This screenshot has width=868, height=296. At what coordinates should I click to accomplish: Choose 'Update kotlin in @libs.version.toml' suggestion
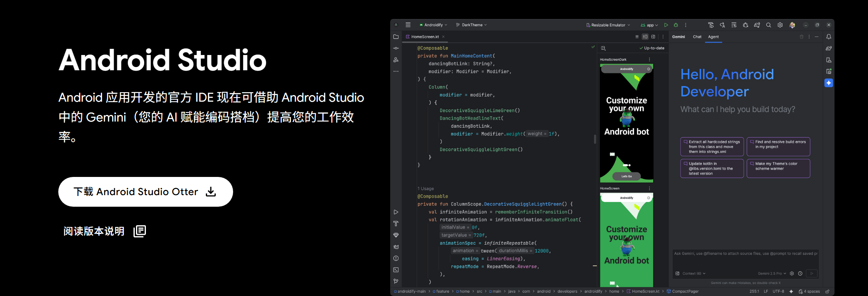712,169
